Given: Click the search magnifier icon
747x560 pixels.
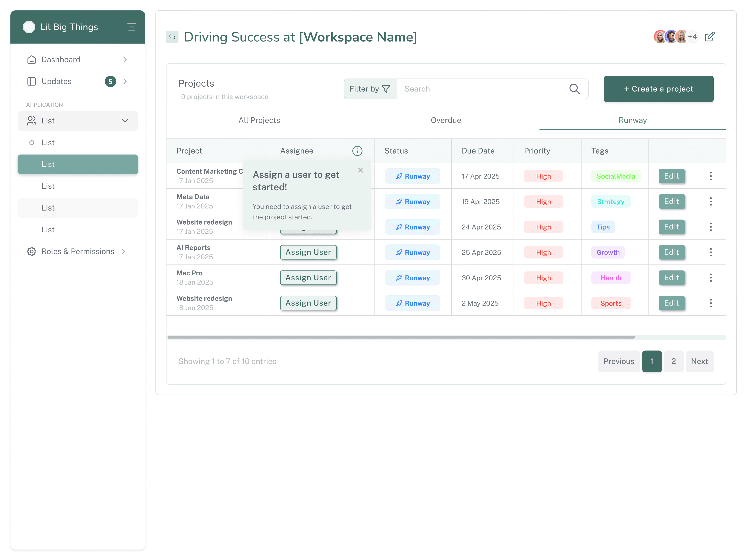Looking at the screenshot, I should click(x=574, y=89).
